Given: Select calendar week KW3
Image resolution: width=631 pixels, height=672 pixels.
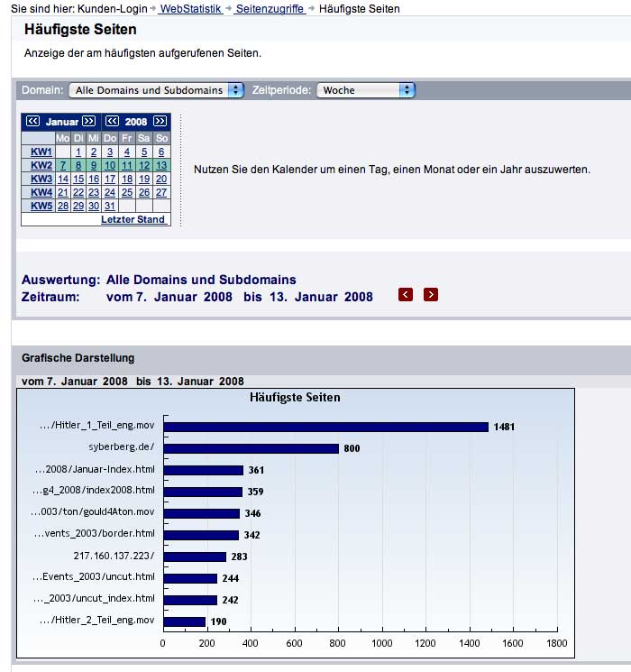Looking at the screenshot, I should [41, 180].
